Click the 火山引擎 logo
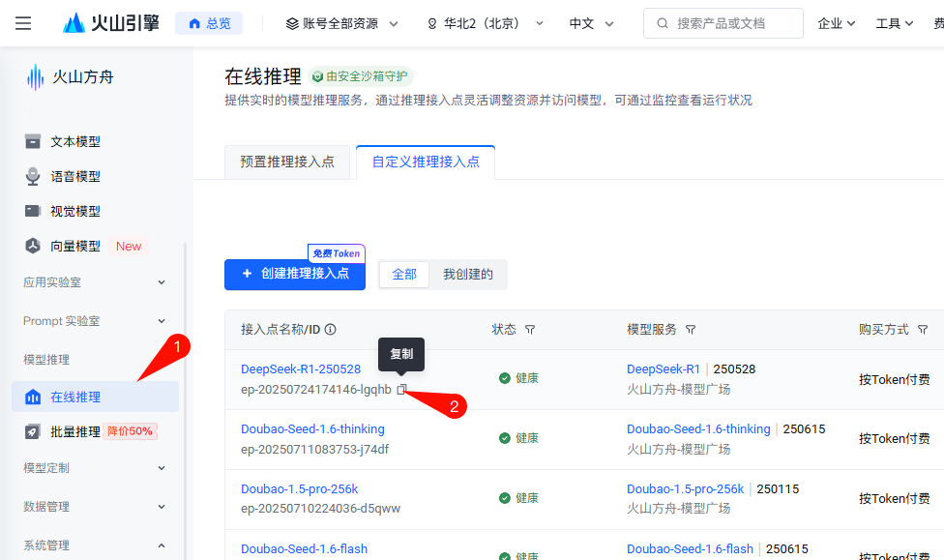This screenshot has height=560, width=944. 111,23
